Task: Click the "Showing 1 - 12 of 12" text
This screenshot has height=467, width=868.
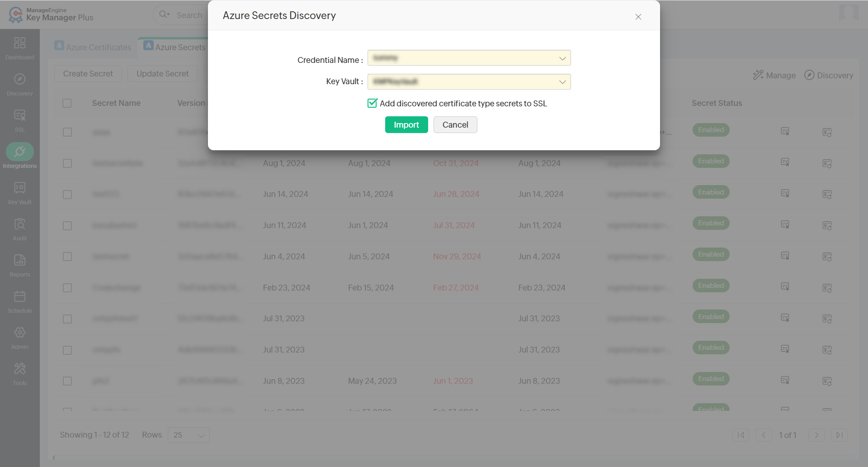Action: point(94,435)
